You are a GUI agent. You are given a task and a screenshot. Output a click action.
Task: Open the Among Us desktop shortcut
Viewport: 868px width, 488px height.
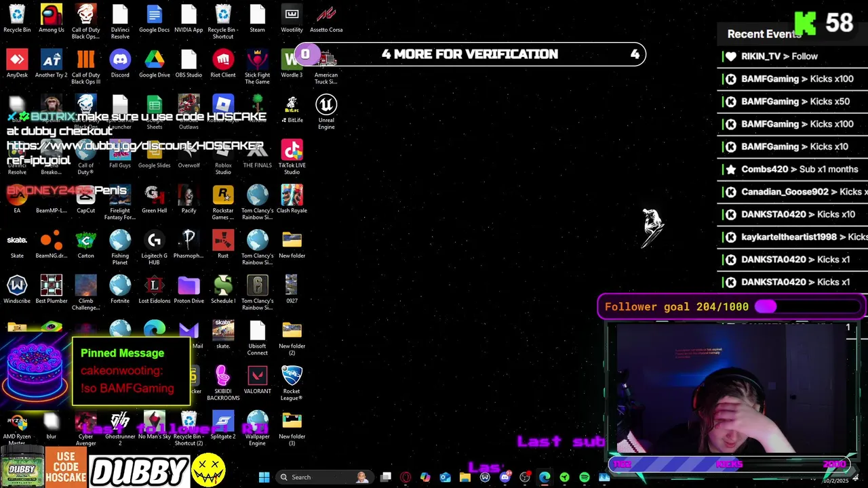tap(52, 18)
